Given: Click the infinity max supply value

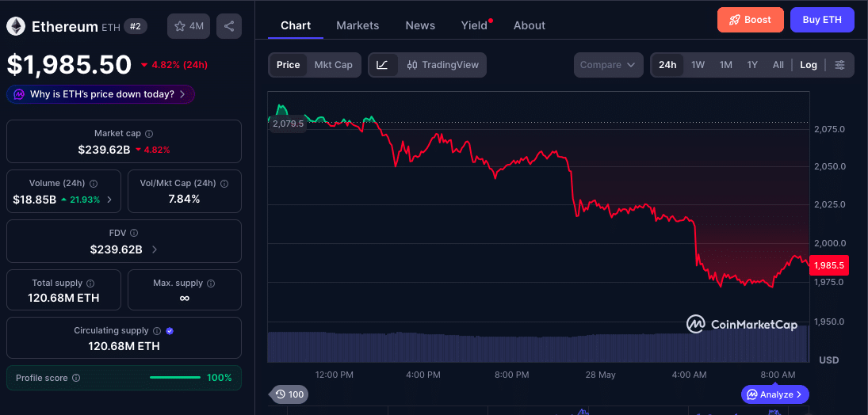Looking at the screenshot, I should [x=185, y=298].
